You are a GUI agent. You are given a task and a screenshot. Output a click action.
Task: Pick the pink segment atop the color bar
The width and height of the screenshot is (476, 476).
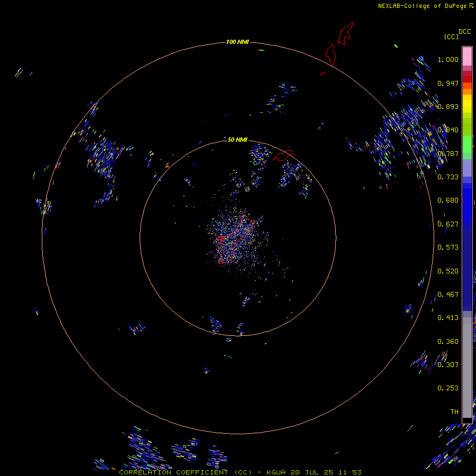pos(467,56)
